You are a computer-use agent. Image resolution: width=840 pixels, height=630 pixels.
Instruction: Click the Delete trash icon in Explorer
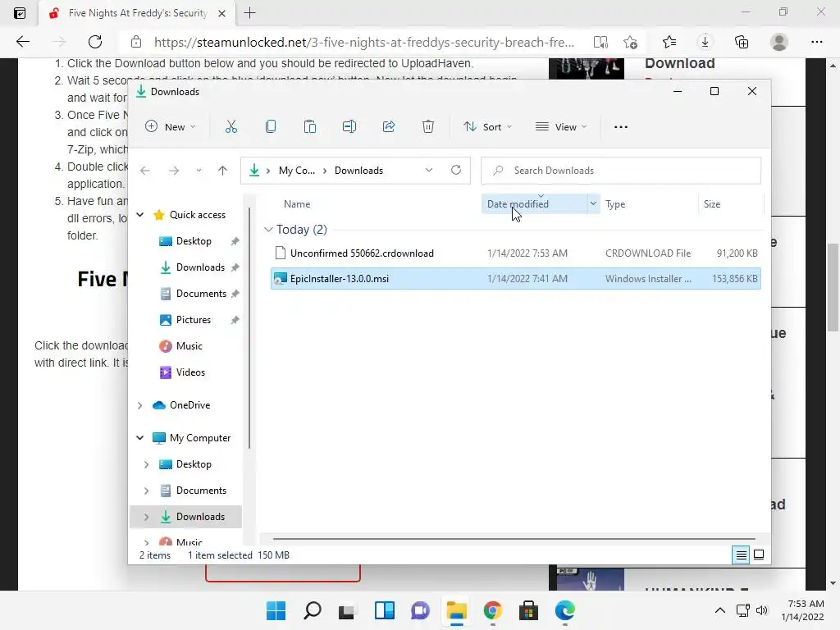428,127
